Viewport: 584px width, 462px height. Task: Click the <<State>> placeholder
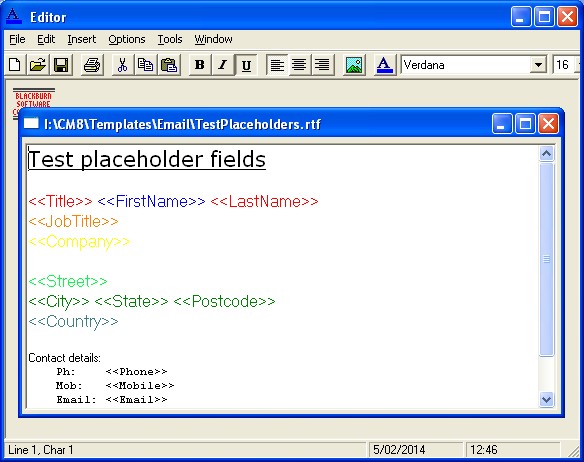coord(131,301)
